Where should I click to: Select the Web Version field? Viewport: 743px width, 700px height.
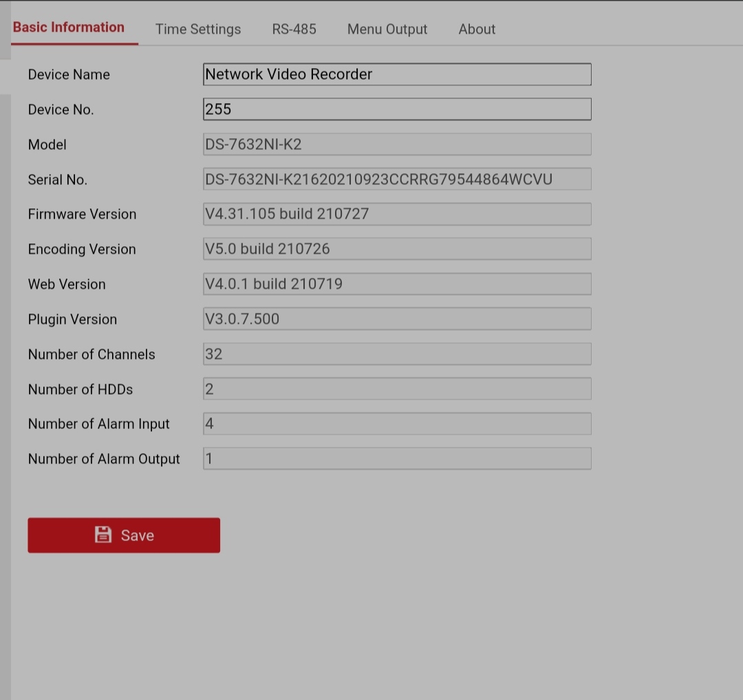click(397, 284)
